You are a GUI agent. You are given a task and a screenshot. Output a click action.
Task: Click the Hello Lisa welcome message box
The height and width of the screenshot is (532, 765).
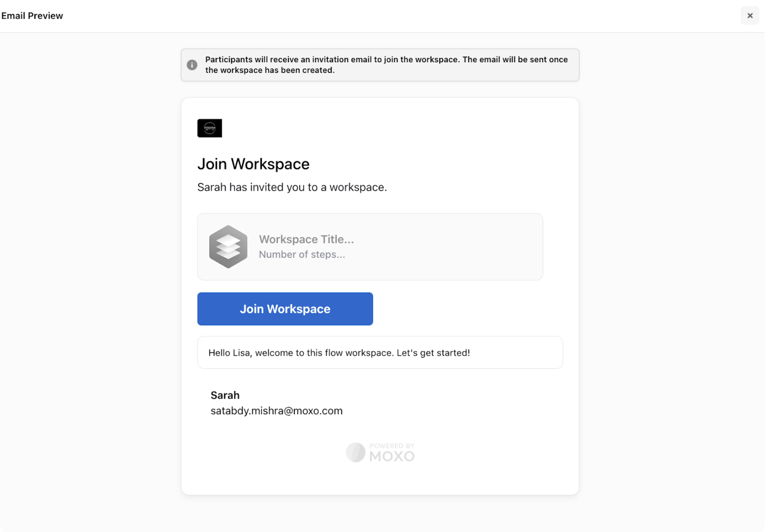pos(380,352)
